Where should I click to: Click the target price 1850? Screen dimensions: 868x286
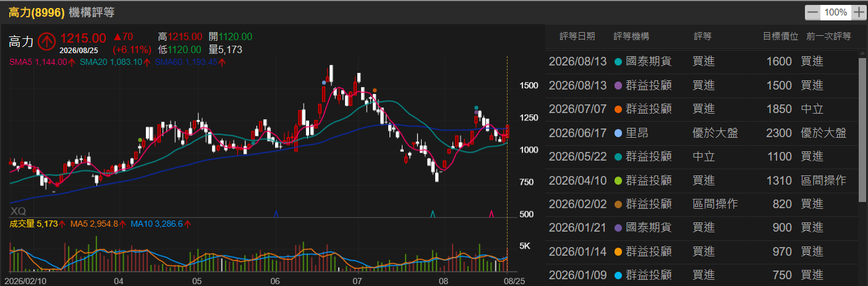click(778, 109)
